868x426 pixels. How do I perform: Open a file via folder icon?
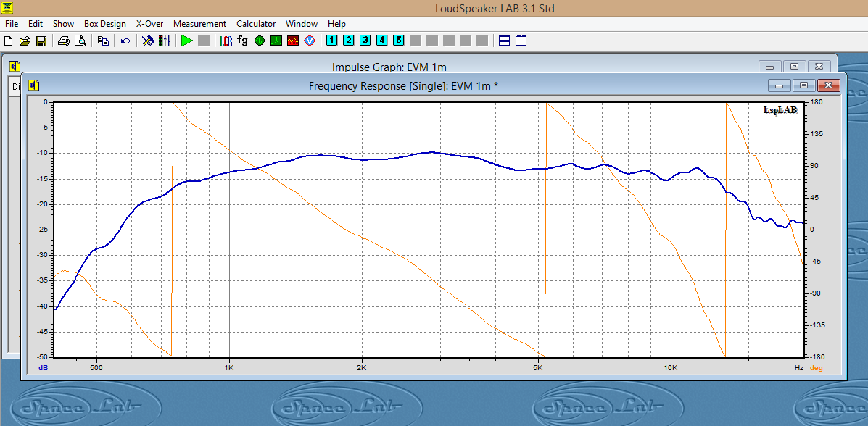(25, 41)
